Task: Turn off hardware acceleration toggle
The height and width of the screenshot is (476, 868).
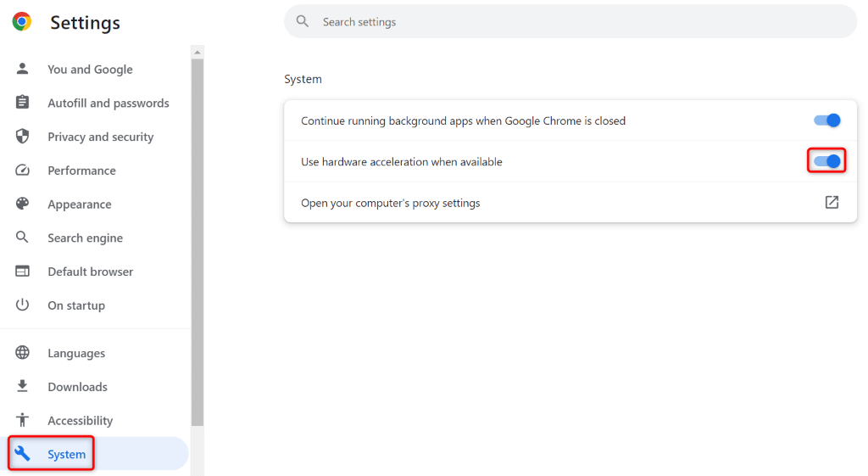Action: (x=826, y=161)
